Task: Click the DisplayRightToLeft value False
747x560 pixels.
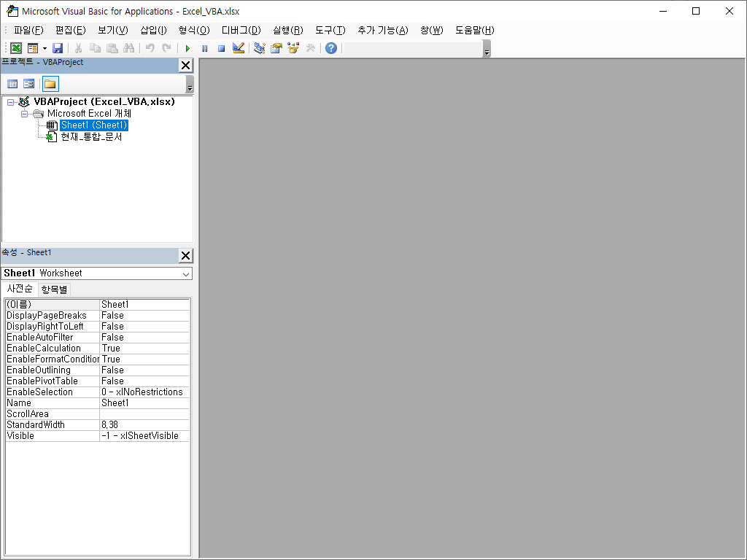Action: pyautogui.click(x=144, y=326)
